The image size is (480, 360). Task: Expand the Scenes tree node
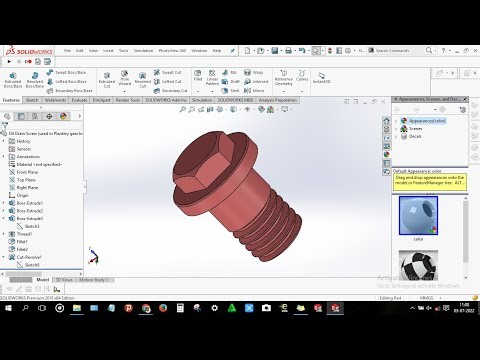tap(396, 129)
